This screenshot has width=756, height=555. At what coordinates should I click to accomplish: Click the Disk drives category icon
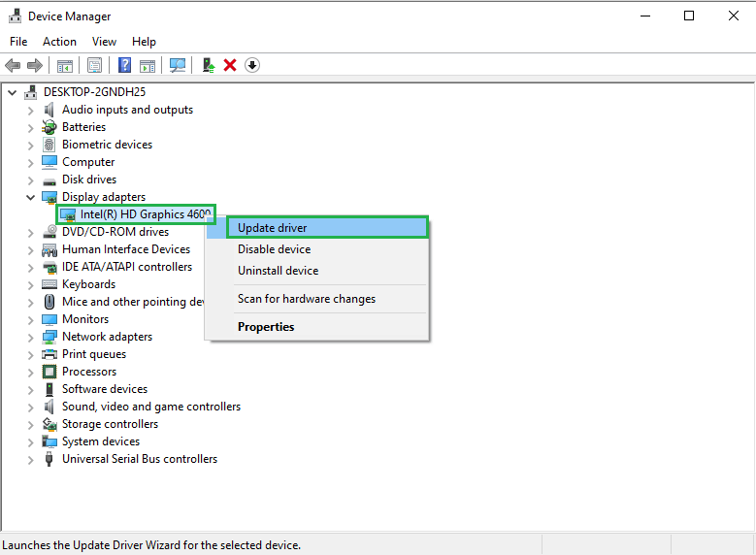[x=49, y=180]
